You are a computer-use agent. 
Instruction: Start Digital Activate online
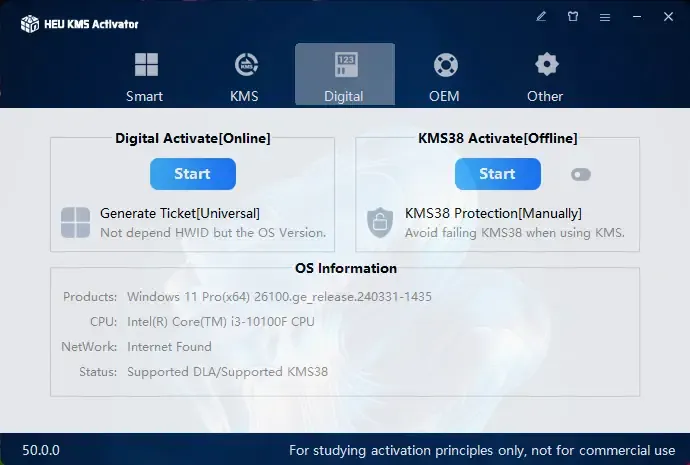coord(193,174)
